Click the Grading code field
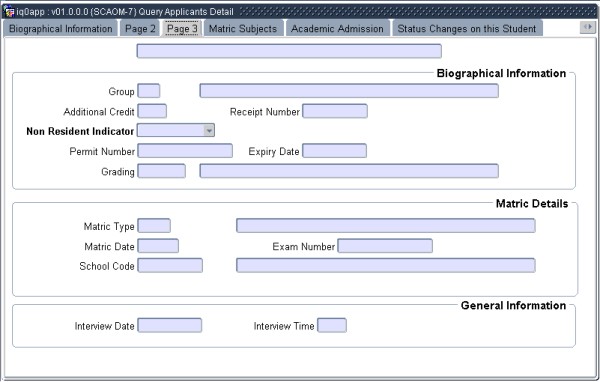The image size is (600, 382). 162,171
